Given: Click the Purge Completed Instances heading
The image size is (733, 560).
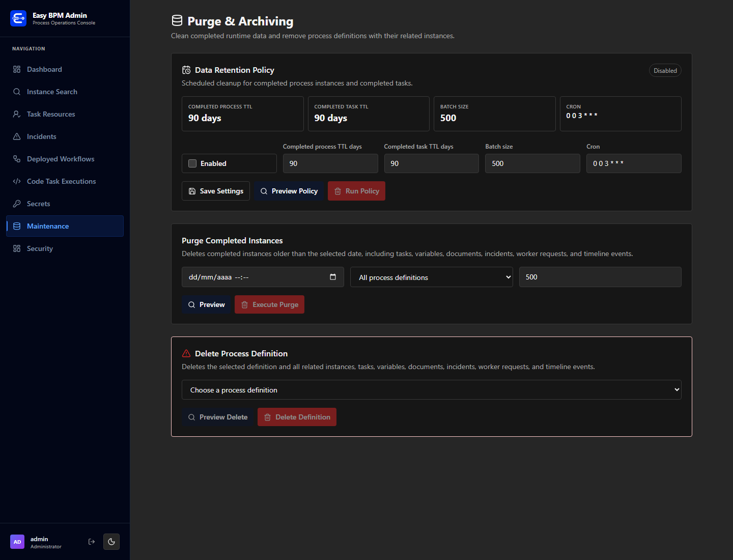Looking at the screenshot, I should [232, 240].
